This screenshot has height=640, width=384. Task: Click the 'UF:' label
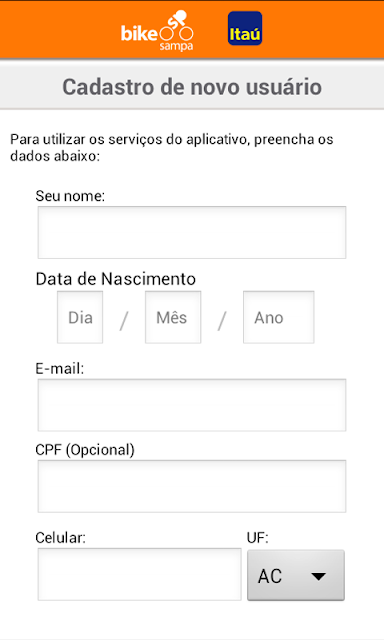tap(257, 538)
